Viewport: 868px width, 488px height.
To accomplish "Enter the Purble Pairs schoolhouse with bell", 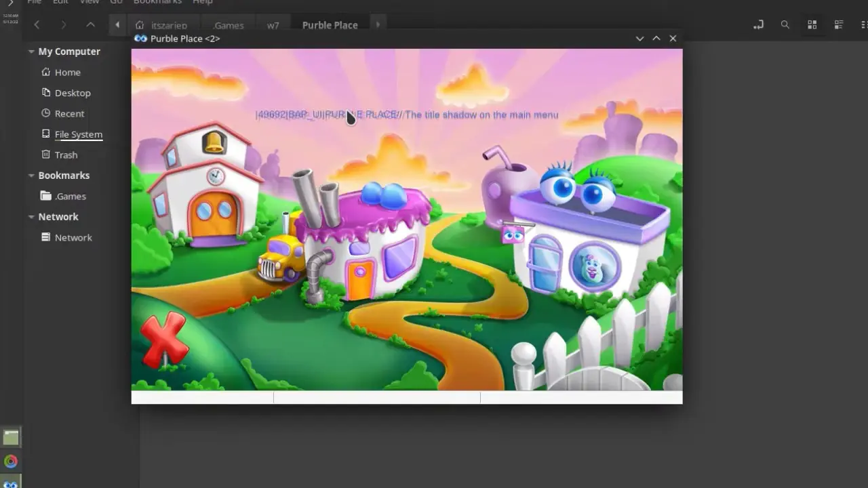I will pyautogui.click(x=206, y=184).
